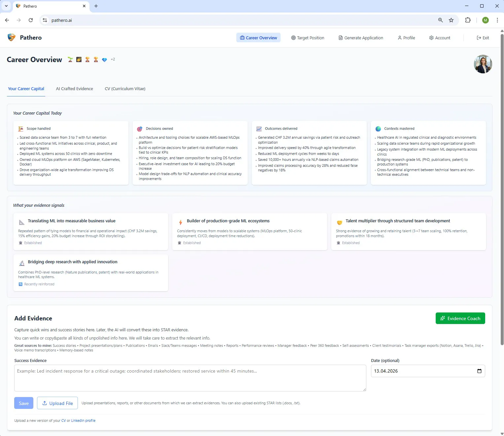
Task: Click Established icon under Talent multiplier card
Action: pyautogui.click(x=338, y=243)
